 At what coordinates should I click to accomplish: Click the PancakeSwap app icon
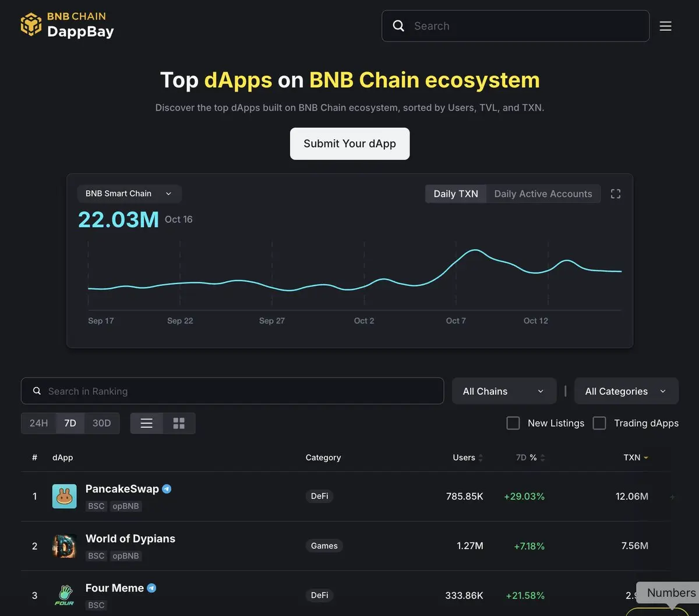click(65, 497)
